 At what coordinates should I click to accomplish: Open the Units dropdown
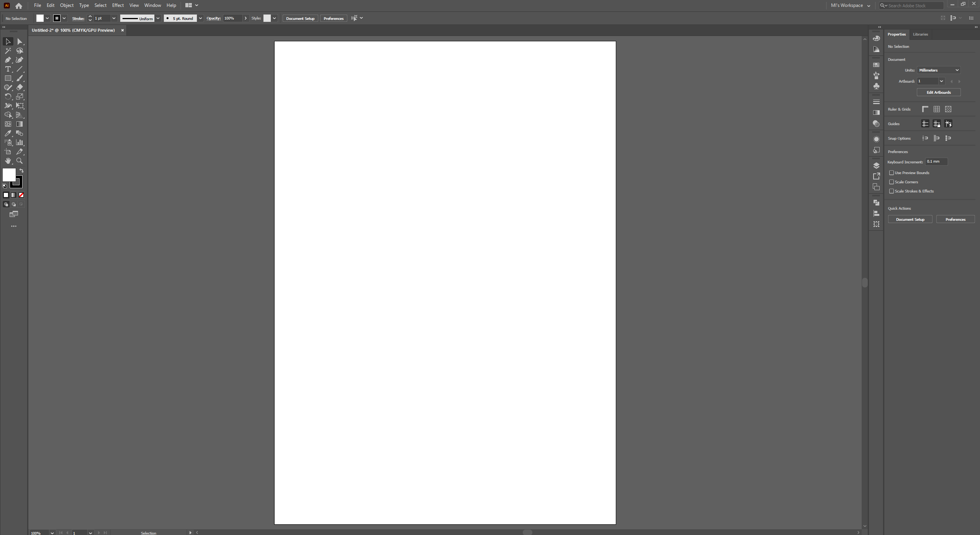(939, 70)
